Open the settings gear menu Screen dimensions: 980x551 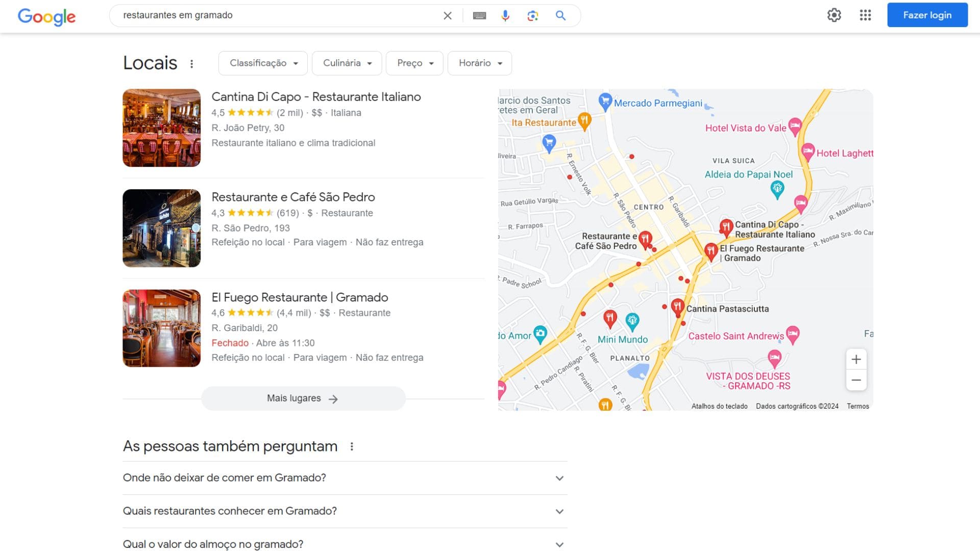click(x=834, y=15)
